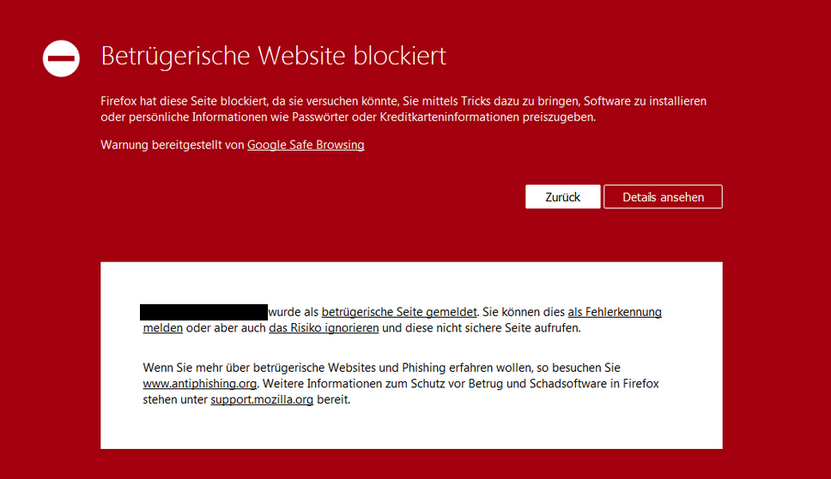Click the blacked-out website address
The height and width of the screenshot is (479, 831).
(203, 312)
